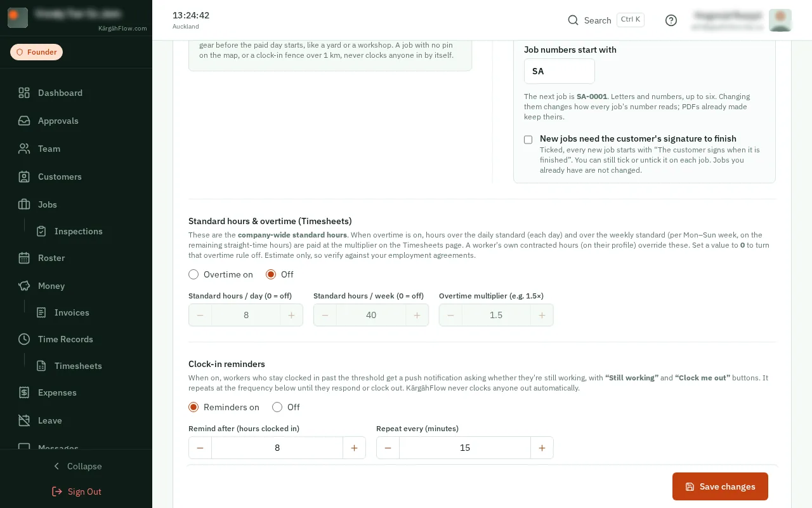
Task: Click the Founder badge
Action: coord(36,52)
